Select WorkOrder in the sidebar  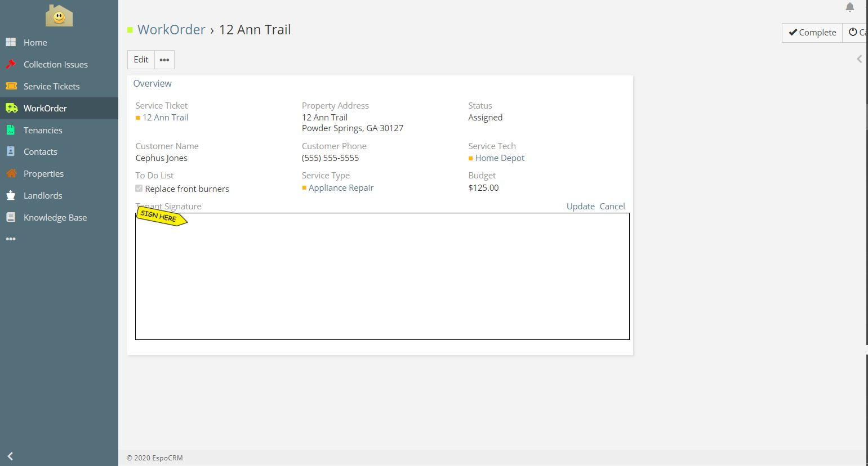click(45, 108)
